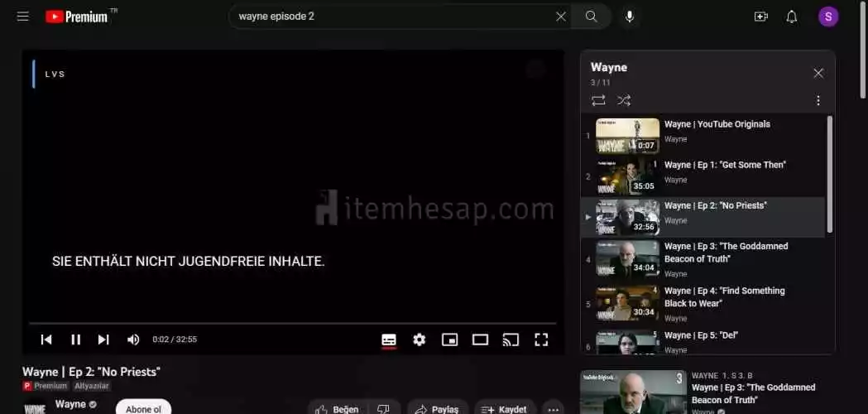The image size is (868, 414).
Task: Cast video to a device
Action: click(x=511, y=339)
